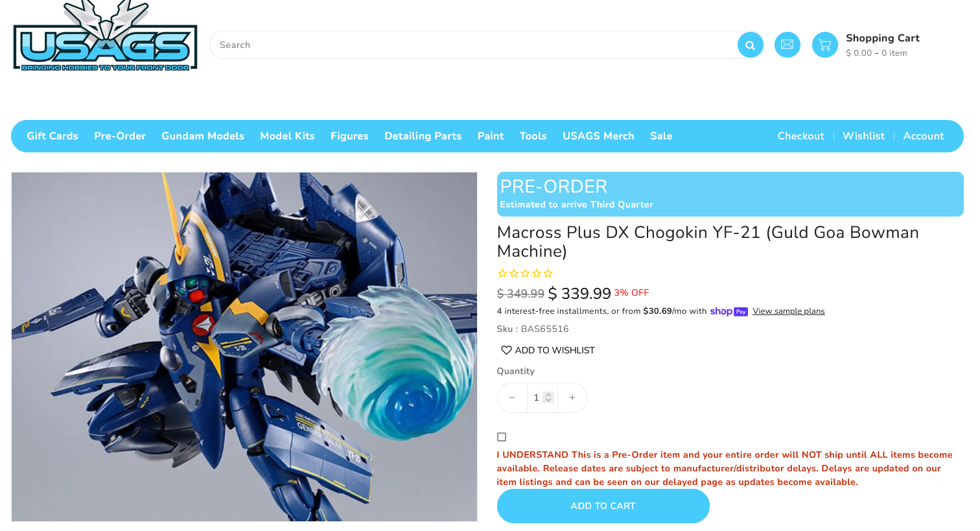
Task: Open the Detailing Parts menu
Action: (x=423, y=136)
